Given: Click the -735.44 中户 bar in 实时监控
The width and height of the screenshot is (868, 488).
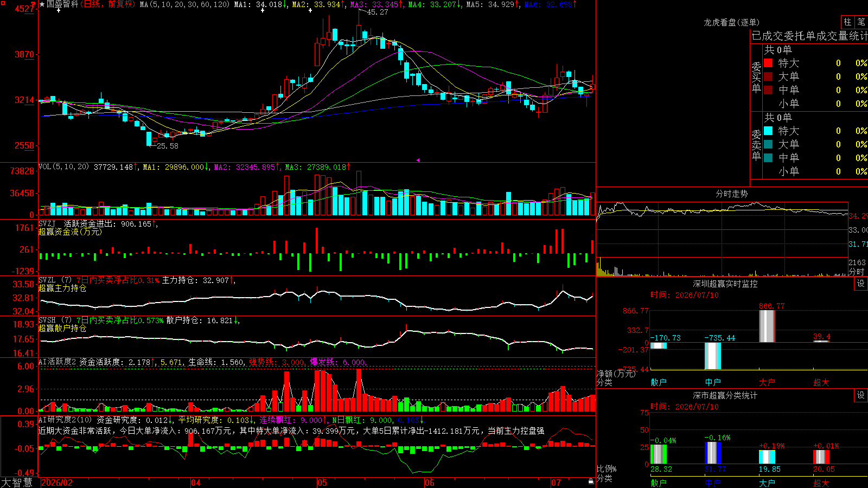Looking at the screenshot, I should 713,356.
